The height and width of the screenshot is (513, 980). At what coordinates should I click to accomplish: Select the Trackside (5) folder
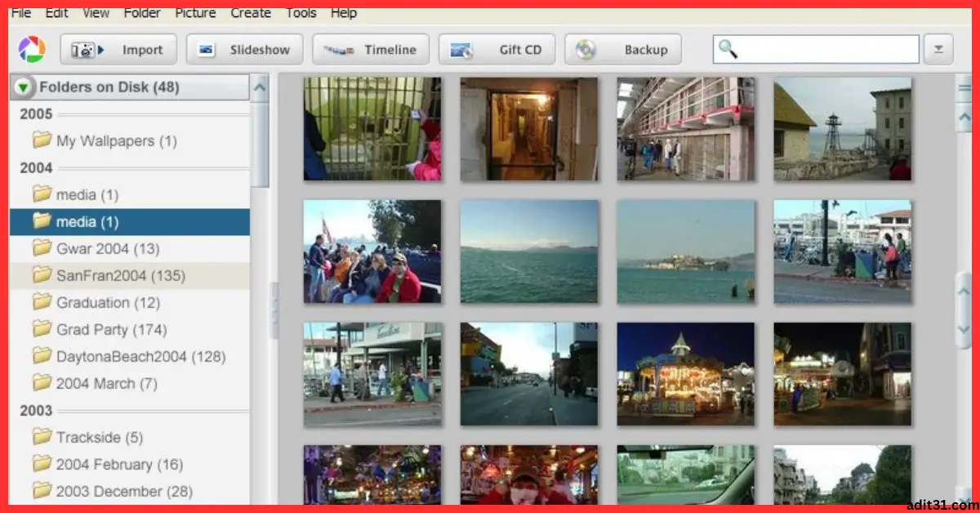click(130, 437)
